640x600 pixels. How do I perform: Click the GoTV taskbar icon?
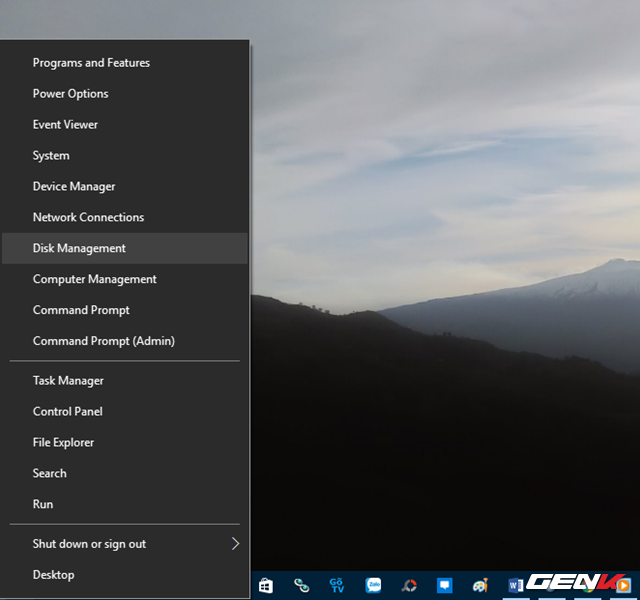(x=336, y=585)
